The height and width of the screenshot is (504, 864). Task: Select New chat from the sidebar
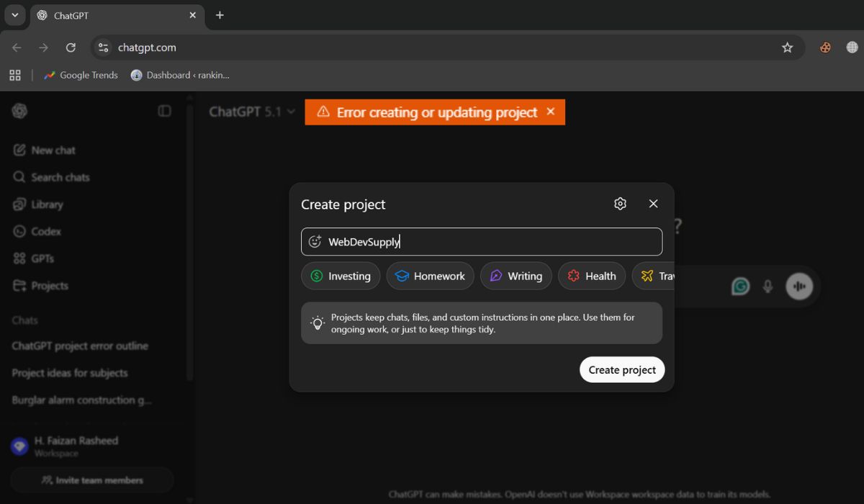point(52,150)
